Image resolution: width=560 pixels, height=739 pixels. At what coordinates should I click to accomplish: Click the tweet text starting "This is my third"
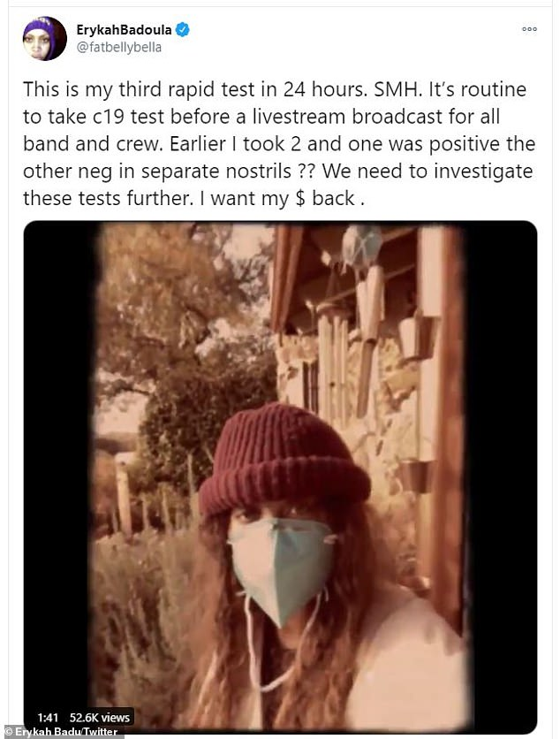pos(279,144)
